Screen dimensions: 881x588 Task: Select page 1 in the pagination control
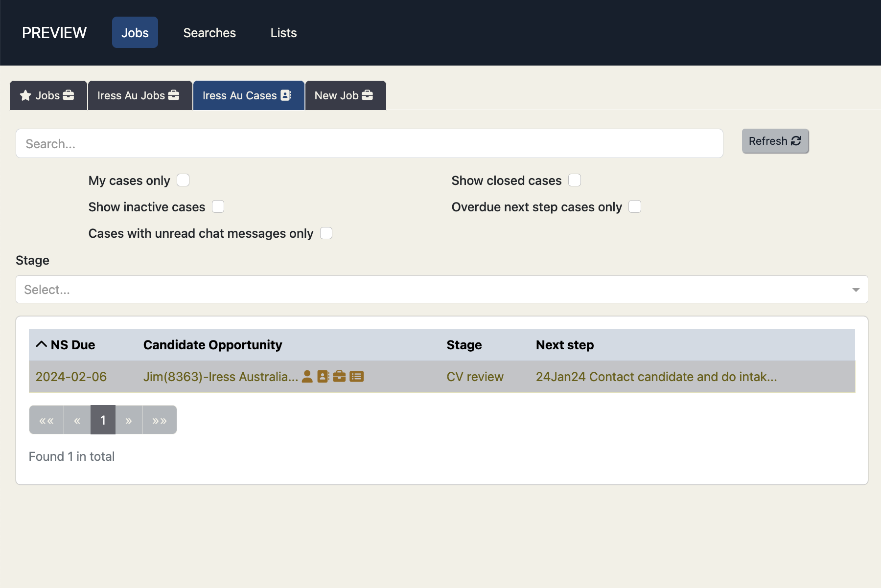coord(103,420)
